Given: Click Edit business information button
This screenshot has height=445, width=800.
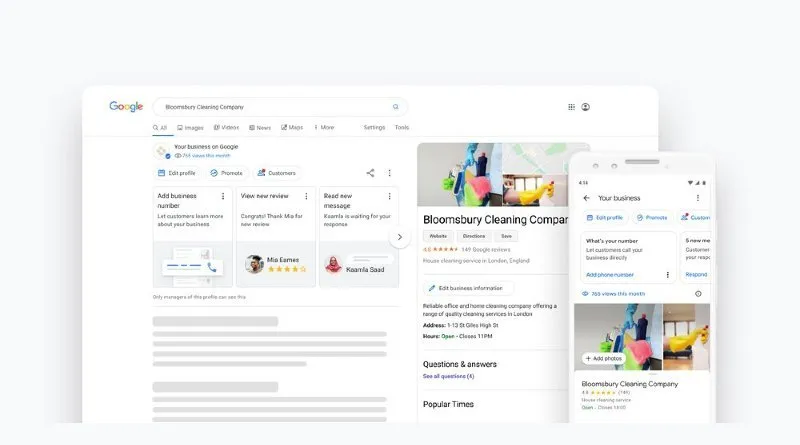Looking at the screenshot, I should tap(466, 288).
